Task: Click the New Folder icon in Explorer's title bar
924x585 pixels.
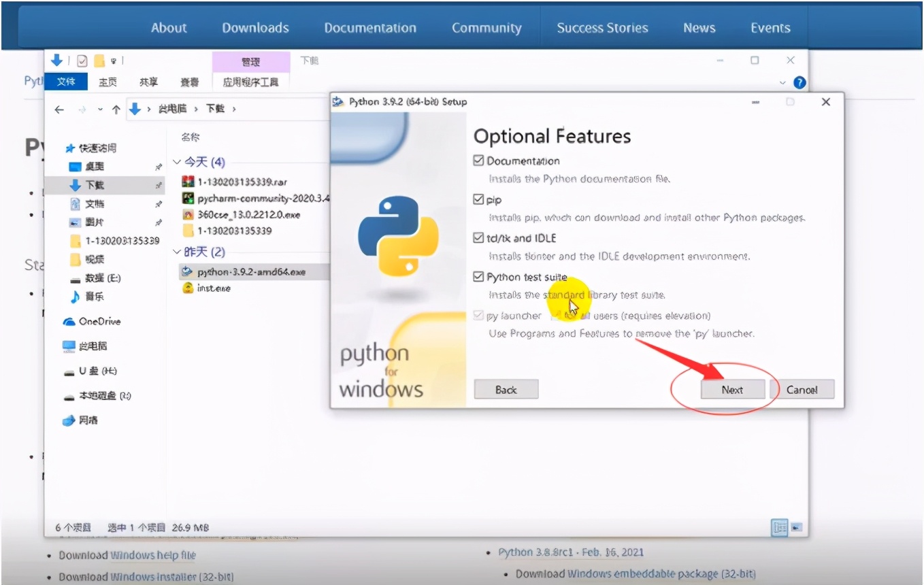Action: click(x=99, y=61)
